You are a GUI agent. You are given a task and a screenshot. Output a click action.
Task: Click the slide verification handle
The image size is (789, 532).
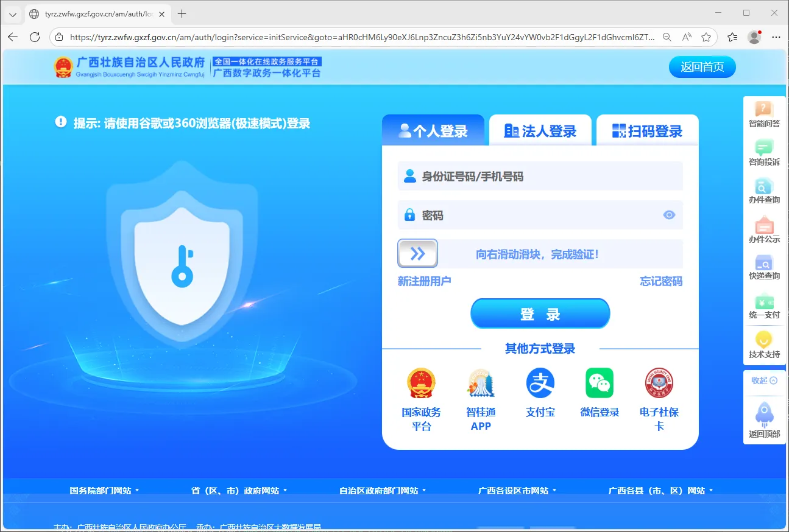[417, 253]
